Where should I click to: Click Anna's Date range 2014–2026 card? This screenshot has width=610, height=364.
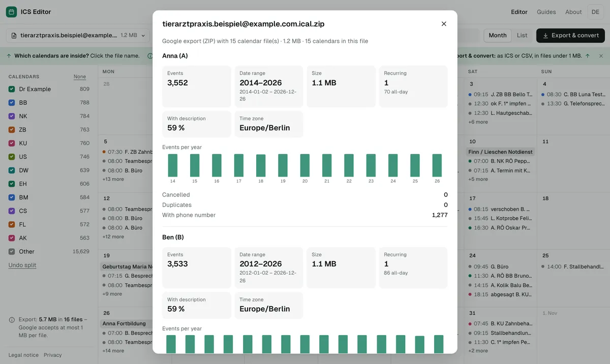[x=269, y=86]
